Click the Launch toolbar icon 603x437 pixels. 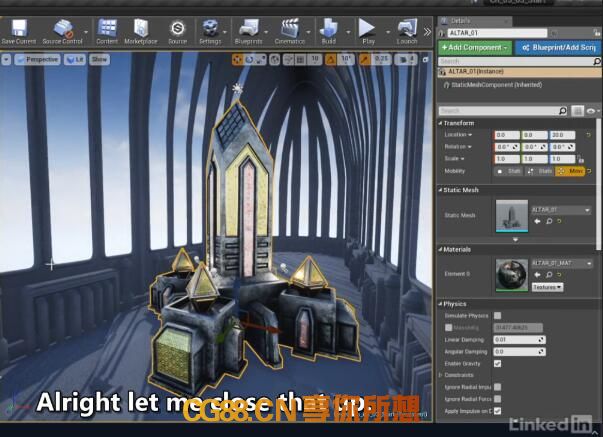407,32
